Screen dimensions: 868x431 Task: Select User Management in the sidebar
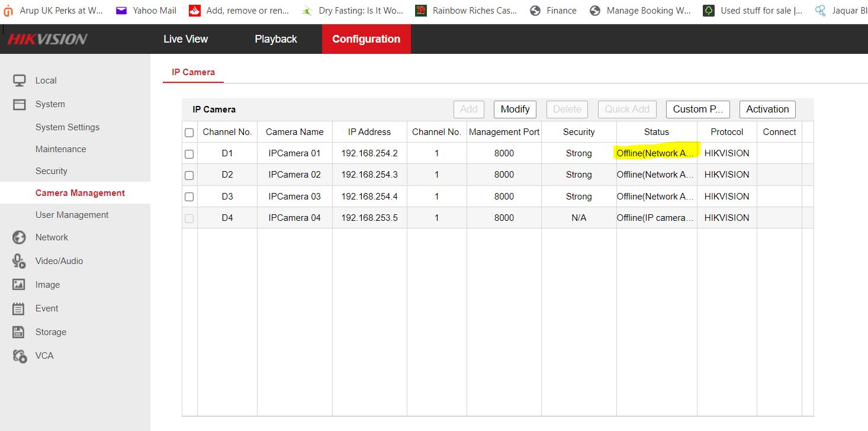[x=72, y=215]
